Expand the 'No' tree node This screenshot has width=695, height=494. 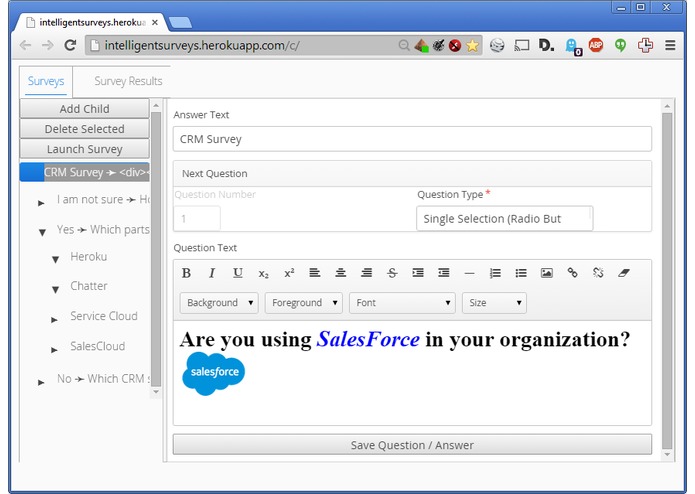click(41, 382)
